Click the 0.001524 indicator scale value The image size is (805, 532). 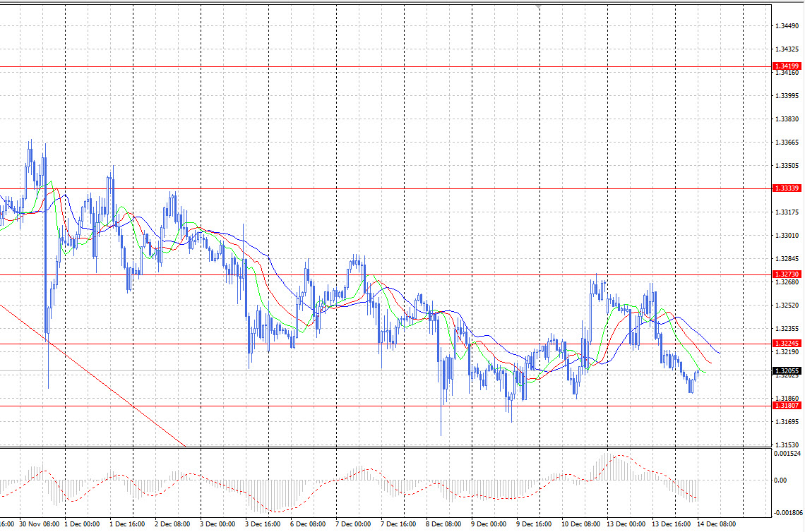coord(787,454)
